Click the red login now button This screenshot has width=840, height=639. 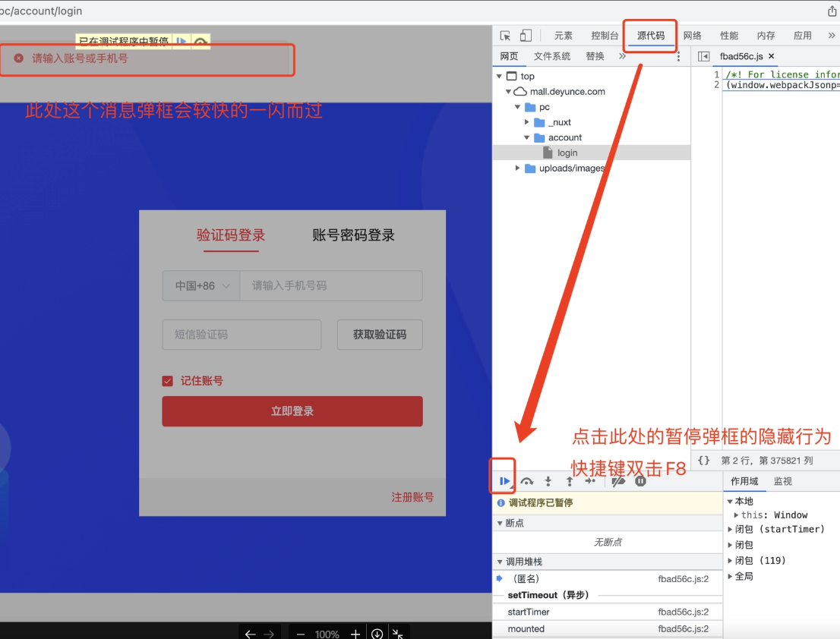pos(292,411)
